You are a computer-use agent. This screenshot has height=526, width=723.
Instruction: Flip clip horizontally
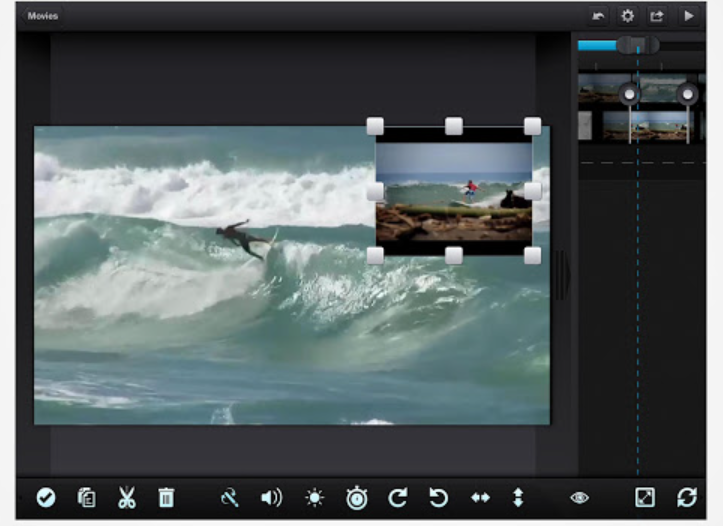tap(480, 498)
